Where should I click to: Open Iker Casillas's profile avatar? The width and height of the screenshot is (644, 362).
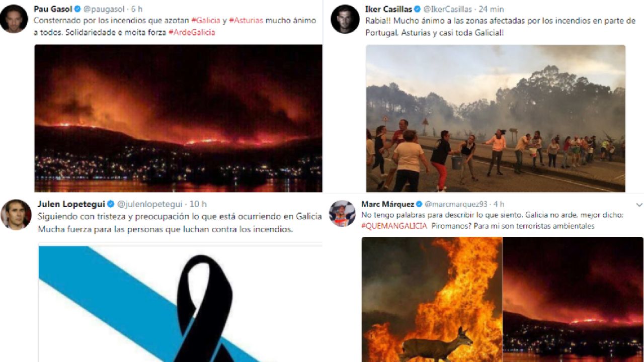[x=345, y=19]
